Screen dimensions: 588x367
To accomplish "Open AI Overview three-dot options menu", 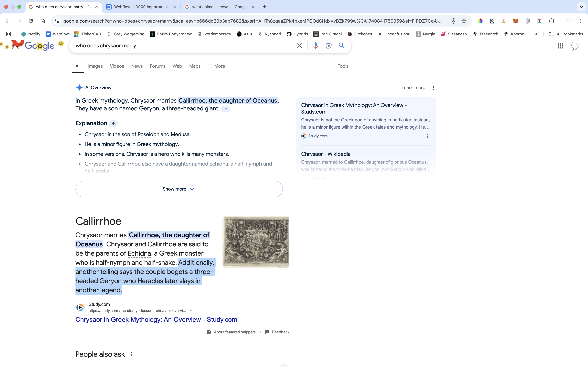I will (x=433, y=88).
